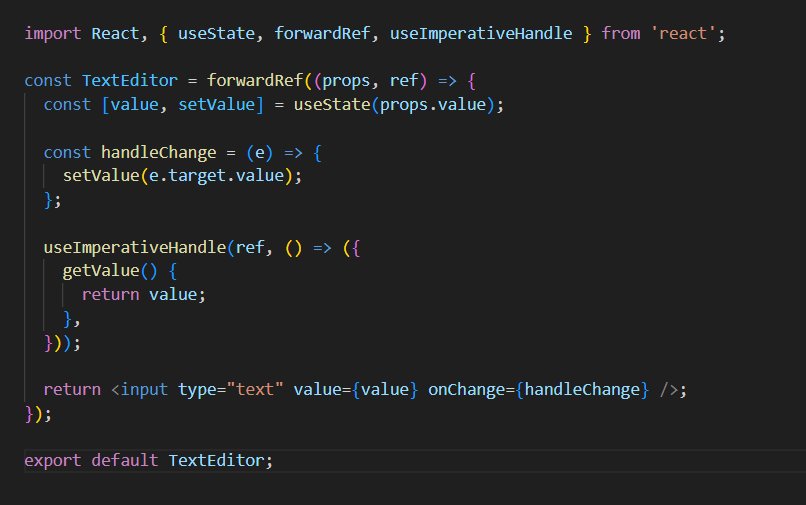The image size is (806, 505).
Task: Click 'forwardRef' call after the equals sign
Action: [255, 81]
